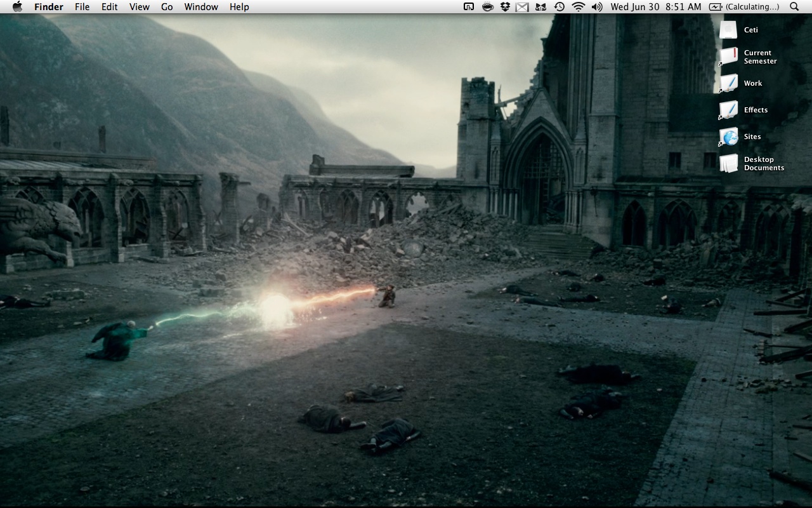Open the Edit menu
This screenshot has width=812, height=508.
coord(110,7)
